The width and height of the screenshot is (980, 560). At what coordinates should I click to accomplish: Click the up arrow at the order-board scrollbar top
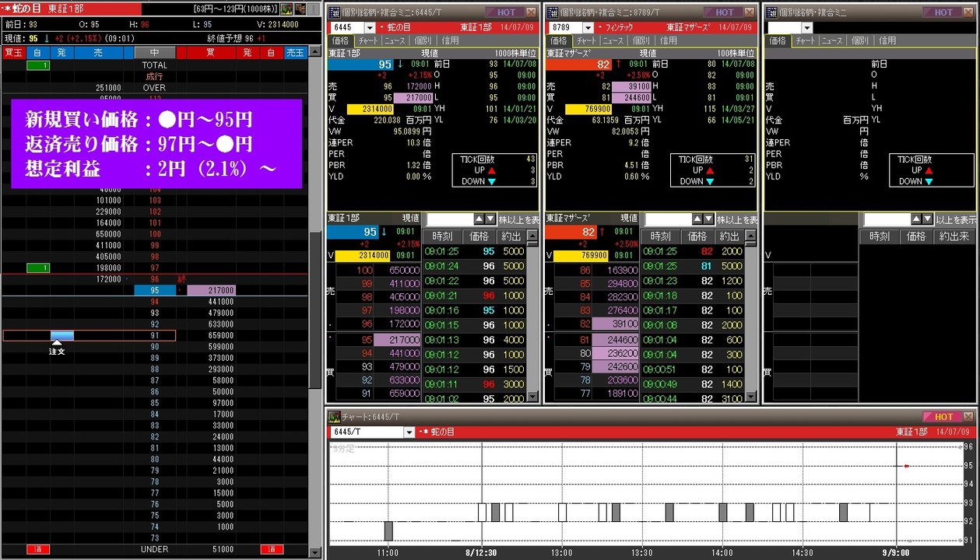point(314,52)
